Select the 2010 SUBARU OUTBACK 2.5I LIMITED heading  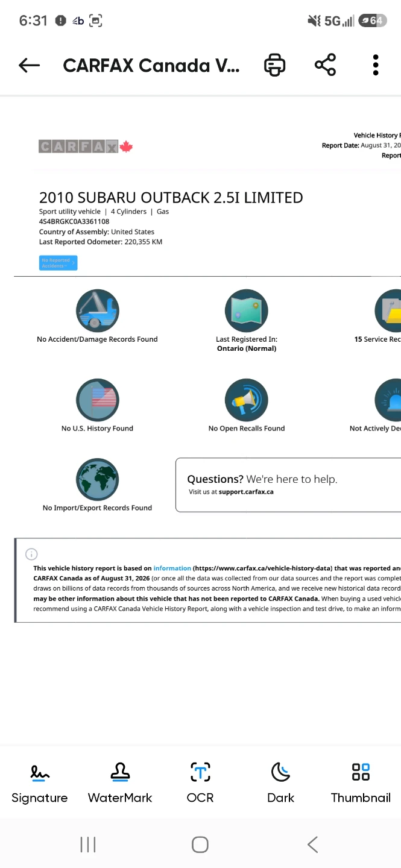171,198
